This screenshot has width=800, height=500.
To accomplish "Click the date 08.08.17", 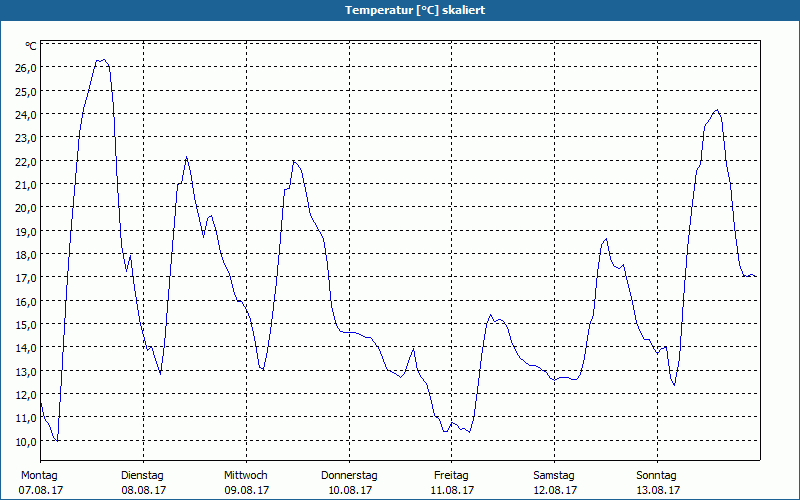I will (144, 490).
